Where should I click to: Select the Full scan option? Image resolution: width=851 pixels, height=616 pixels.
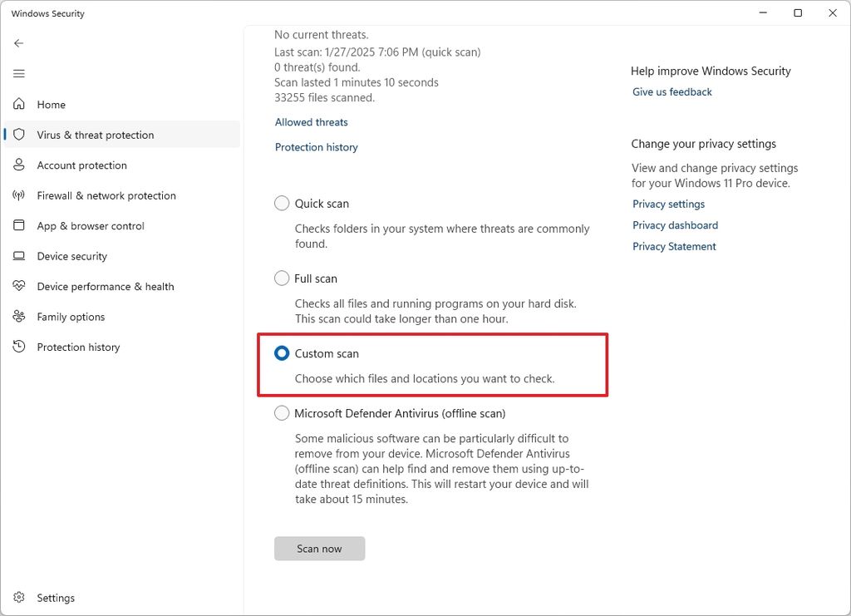[x=281, y=278]
